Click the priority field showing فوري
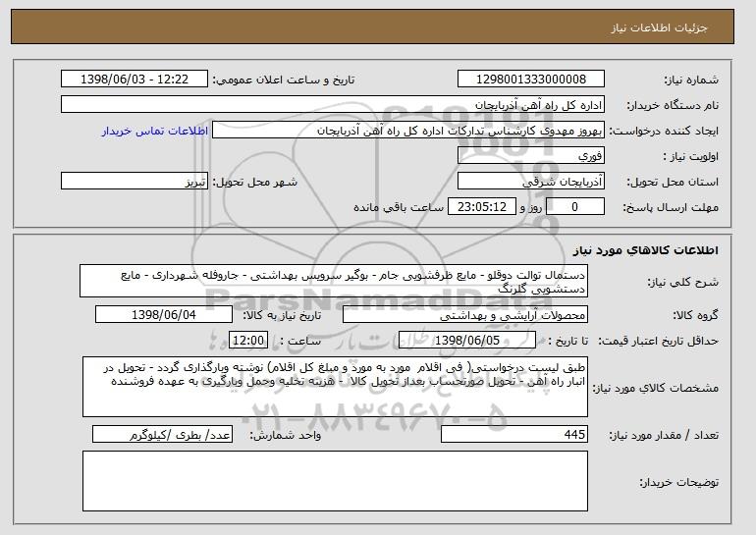 [x=531, y=156]
